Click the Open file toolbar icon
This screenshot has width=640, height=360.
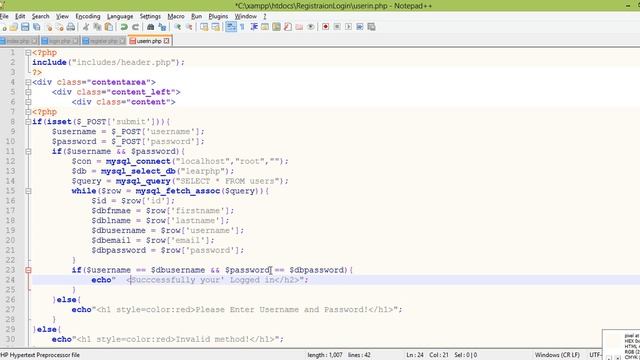(14, 27)
